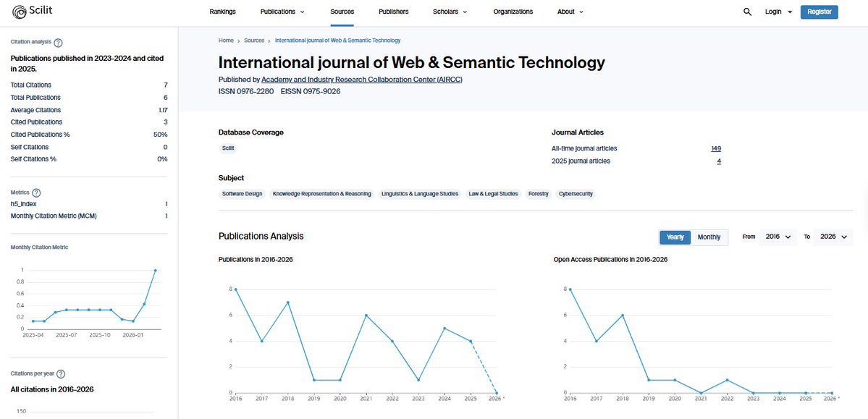
Task: Click the Scilit database coverage tag
Action: tap(228, 148)
